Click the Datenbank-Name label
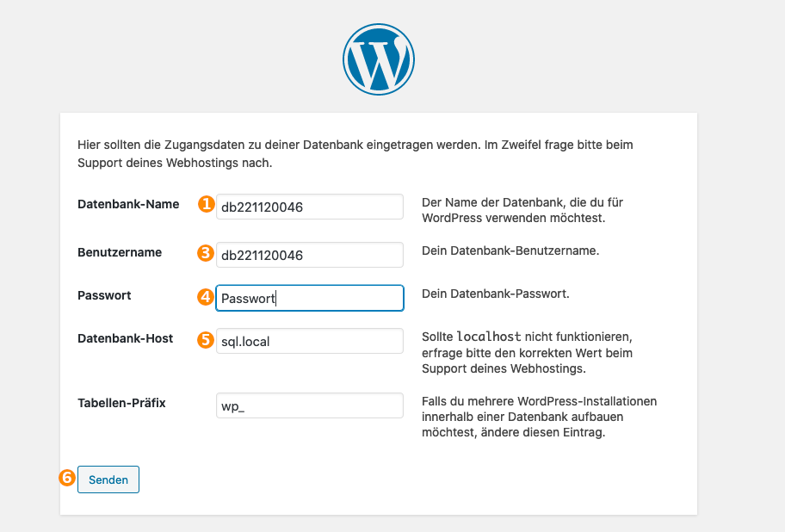This screenshot has width=785, height=532. tap(128, 204)
